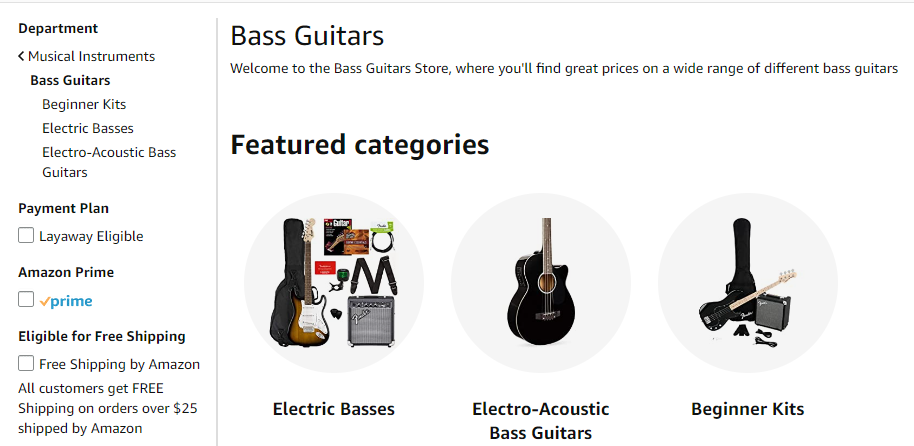Click the Electro-Acoustic Bass Guitars category title
Screen dimensions: 914x446
541,421
